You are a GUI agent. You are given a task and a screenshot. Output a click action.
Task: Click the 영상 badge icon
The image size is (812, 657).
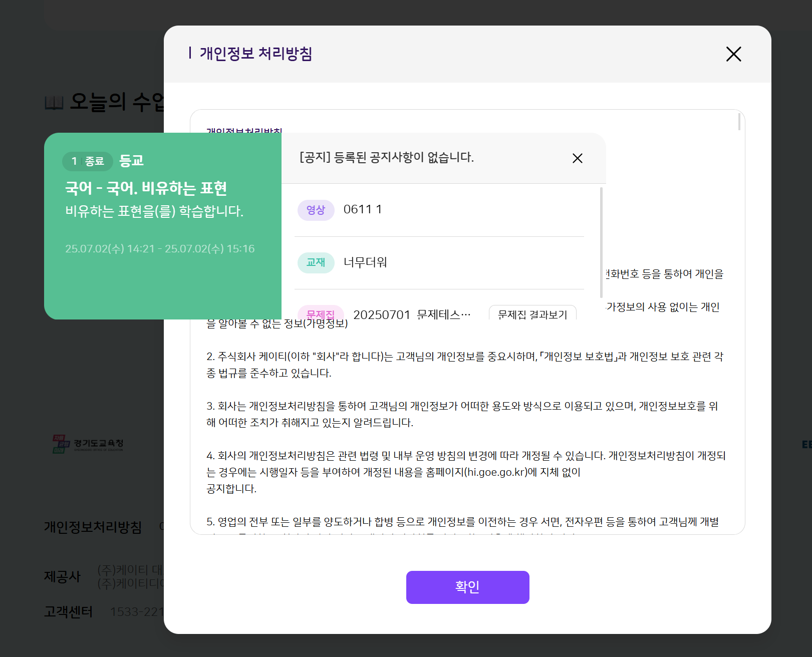pyautogui.click(x=316, y=210)
